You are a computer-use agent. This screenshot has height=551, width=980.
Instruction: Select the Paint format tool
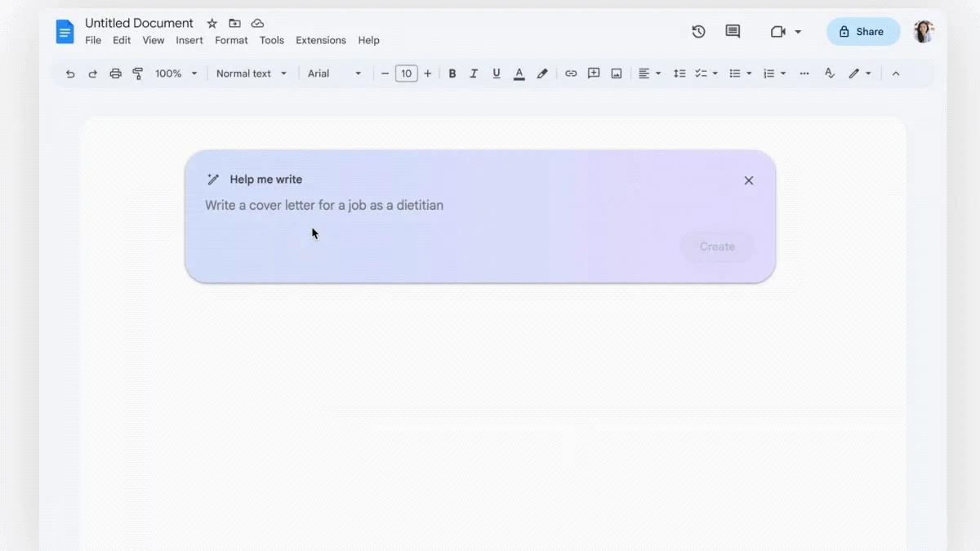coord(138,73)
